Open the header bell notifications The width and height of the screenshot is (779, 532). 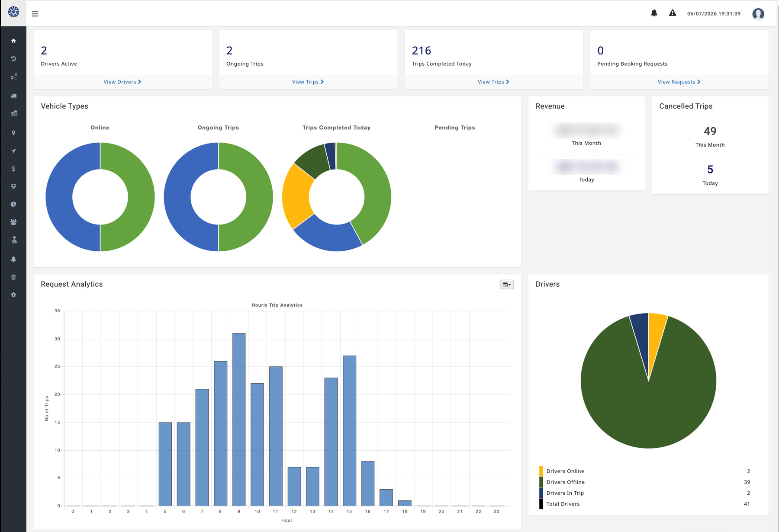[654, 13]
